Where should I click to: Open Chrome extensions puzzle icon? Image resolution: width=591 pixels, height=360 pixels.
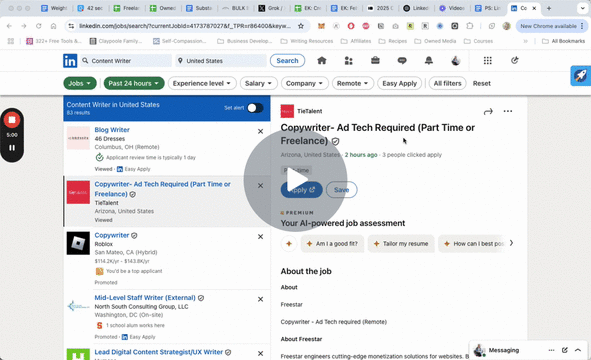(x=470, y=26)
